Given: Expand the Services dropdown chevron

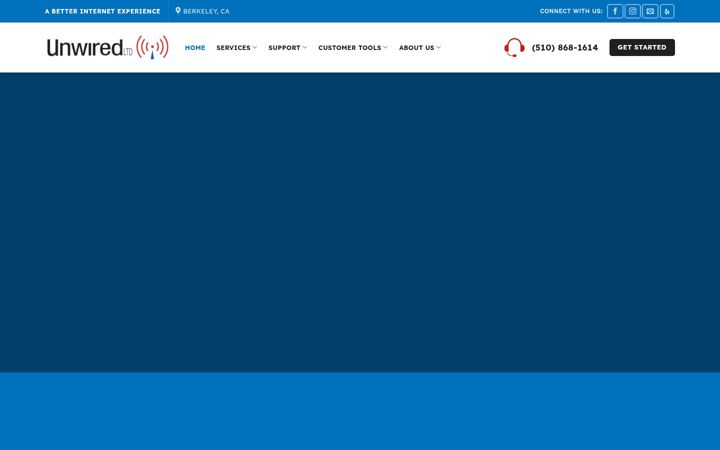Looking at the screenshot, I should 255,48.
